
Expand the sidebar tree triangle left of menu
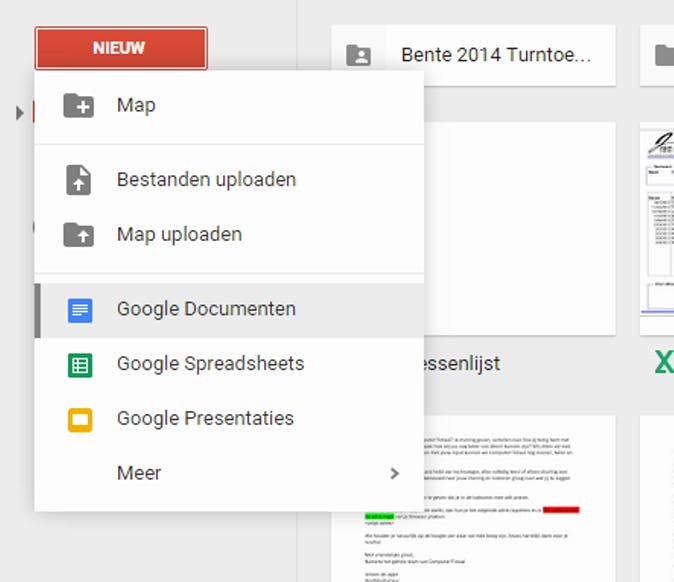19,113
